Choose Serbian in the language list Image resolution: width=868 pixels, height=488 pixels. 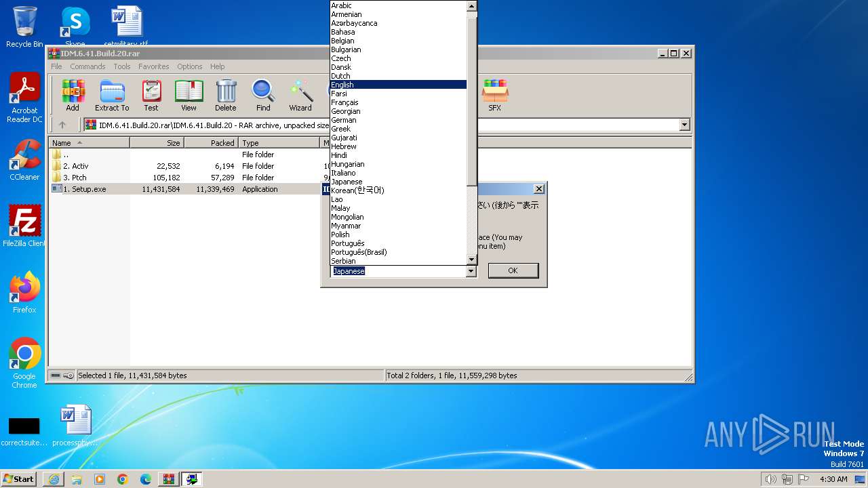pyautogui.click(x=398, y=261)
